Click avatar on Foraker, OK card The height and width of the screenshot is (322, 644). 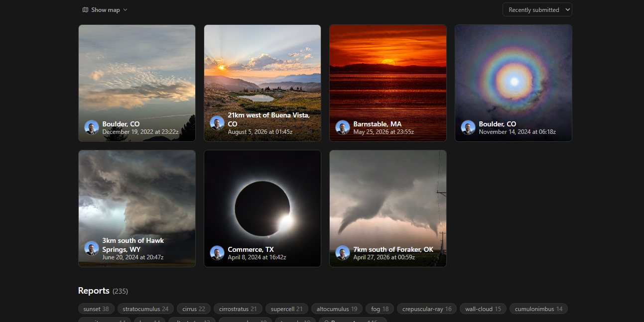(343, 253)
